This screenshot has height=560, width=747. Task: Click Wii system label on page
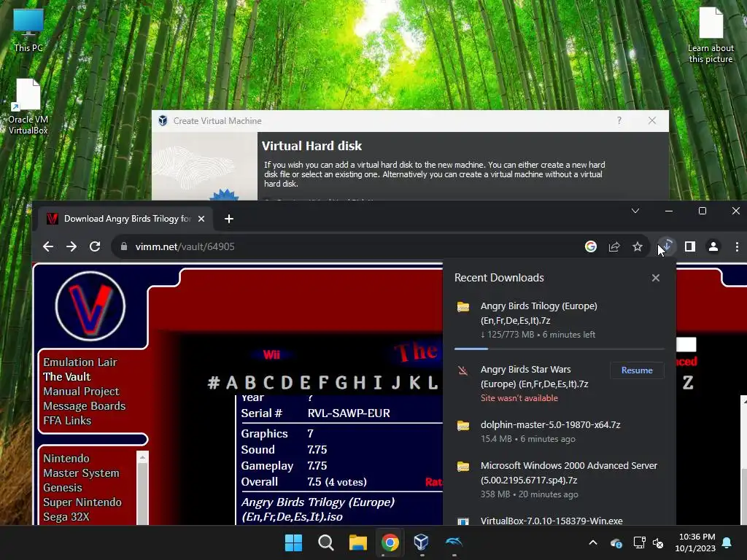[271, 355]
